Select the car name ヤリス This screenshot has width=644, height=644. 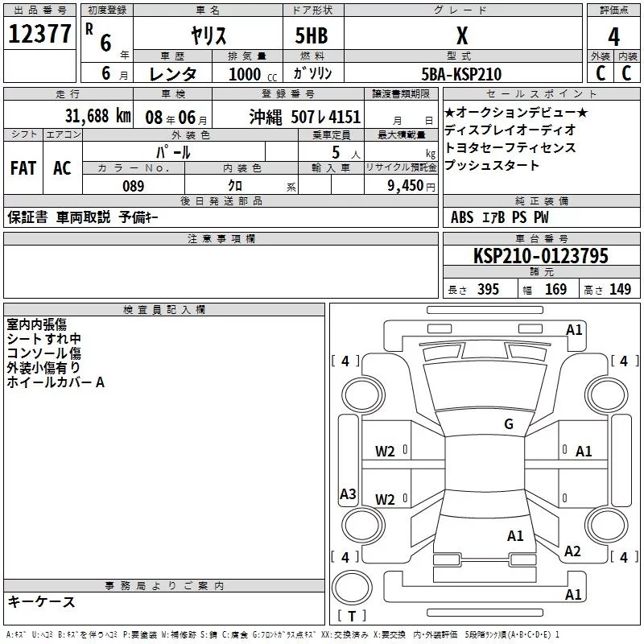(x=207, y=36)
